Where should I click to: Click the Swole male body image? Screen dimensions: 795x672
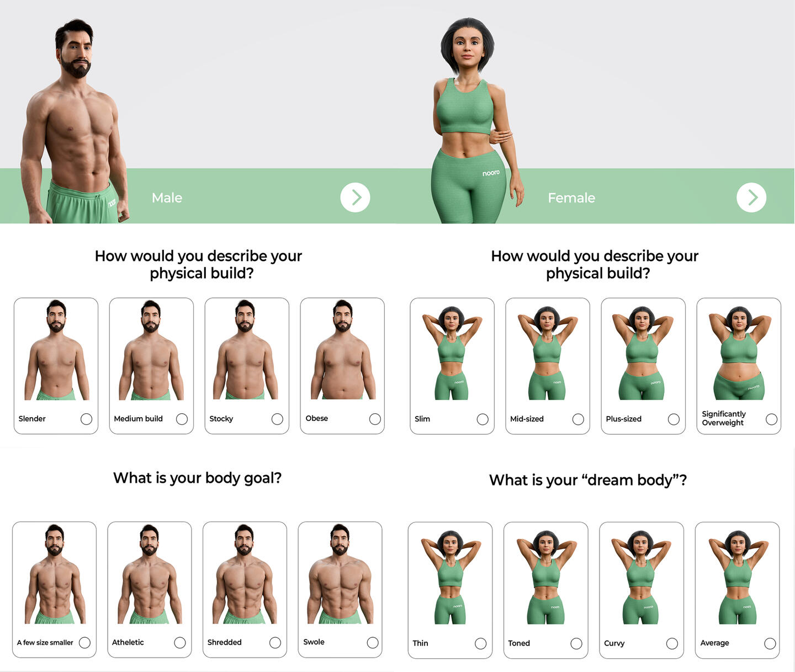(340, 574)
